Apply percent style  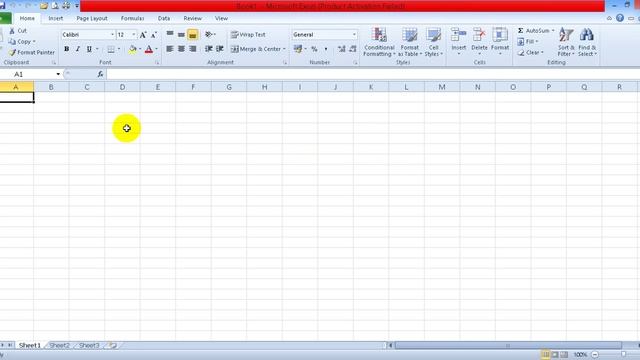tap(314, 49)
